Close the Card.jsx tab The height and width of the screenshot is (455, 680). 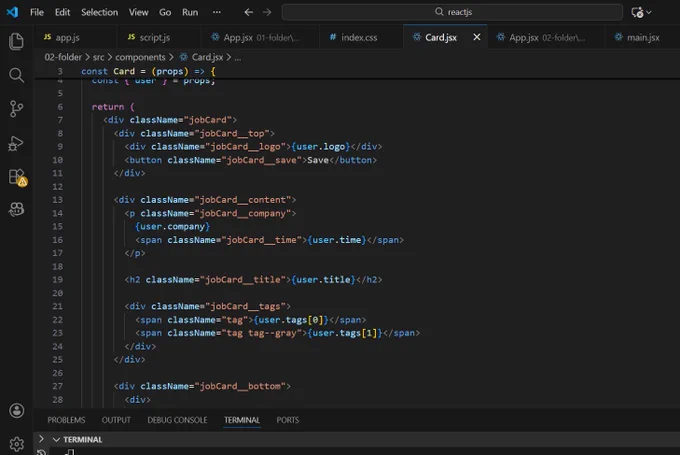[x=477, y=37]
